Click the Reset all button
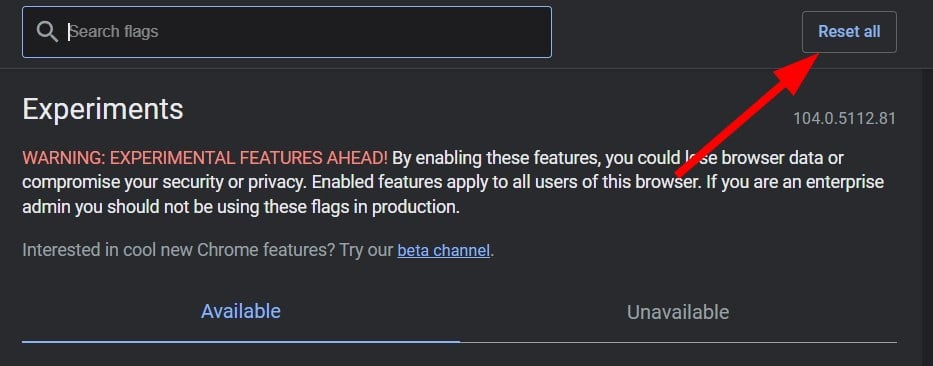The image size is (933, 366). pyautogui.click(x=849, y=32)
